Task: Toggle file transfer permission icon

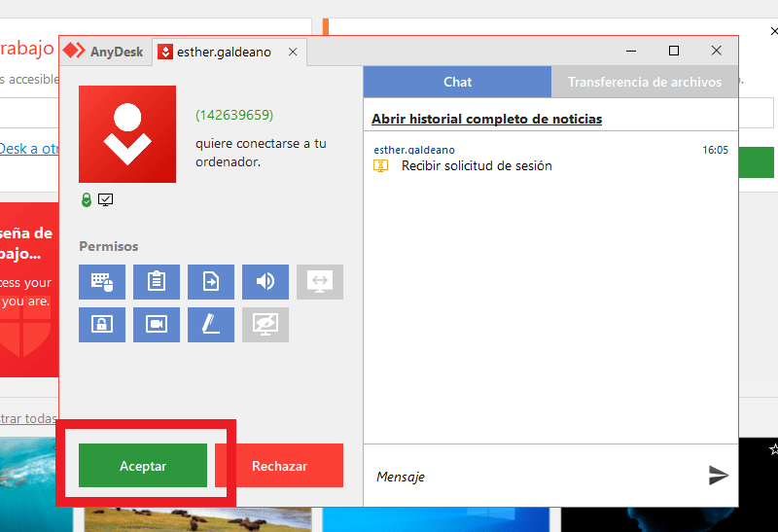Action: point(211,282)
